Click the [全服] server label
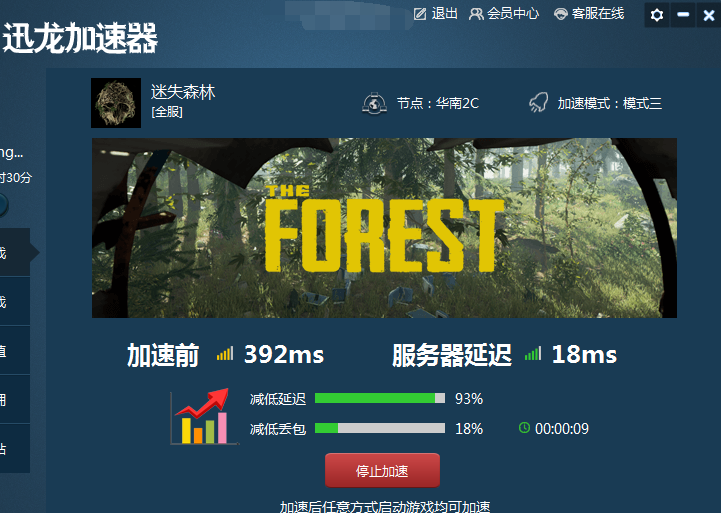The width and height of the screenshot is (721, 513). click(x=167, y=112)
